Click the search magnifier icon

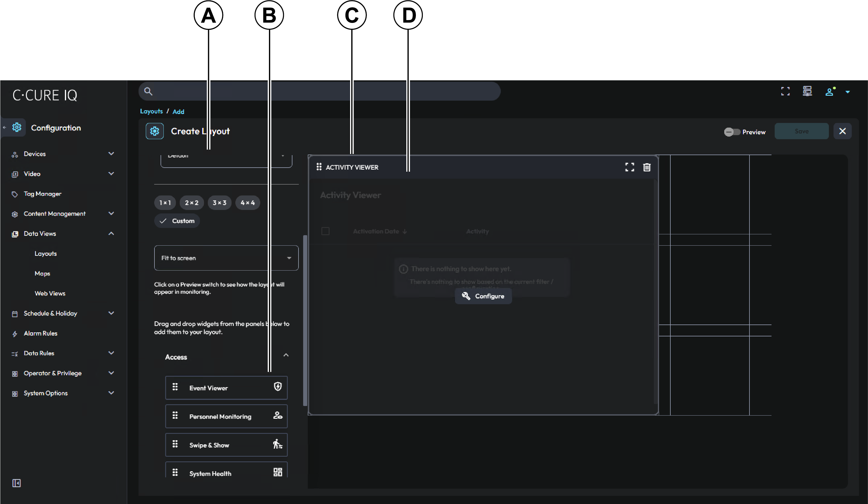coord(148,91)
